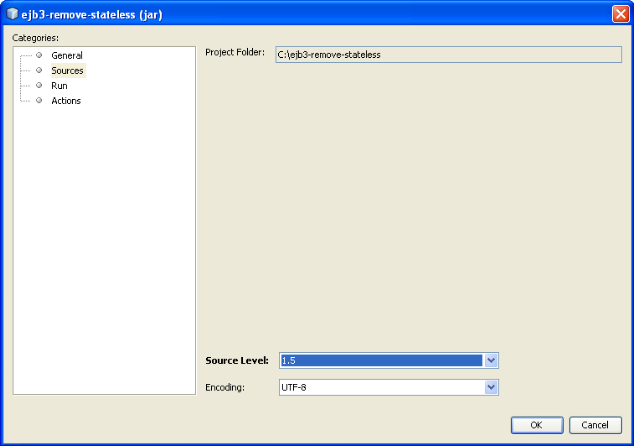Open the Source Level dropdown arrow
634x446 pixels.
tap(491, 360)
